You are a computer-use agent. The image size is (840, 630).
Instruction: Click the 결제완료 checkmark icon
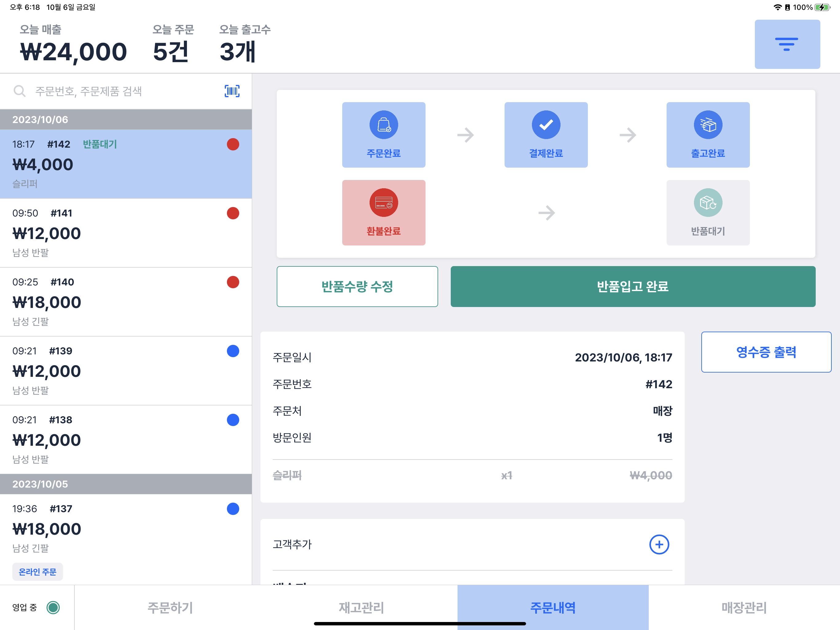pos(546,125)
